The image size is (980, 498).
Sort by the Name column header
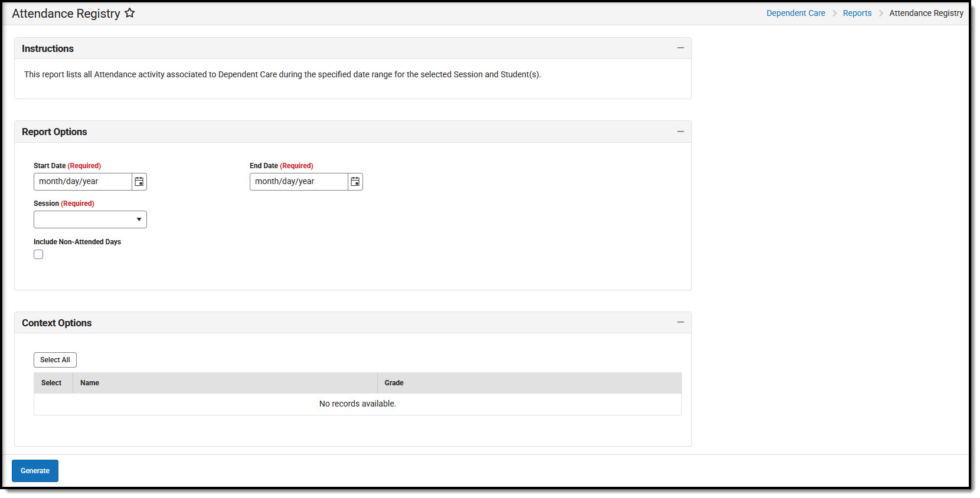point(225,383)
